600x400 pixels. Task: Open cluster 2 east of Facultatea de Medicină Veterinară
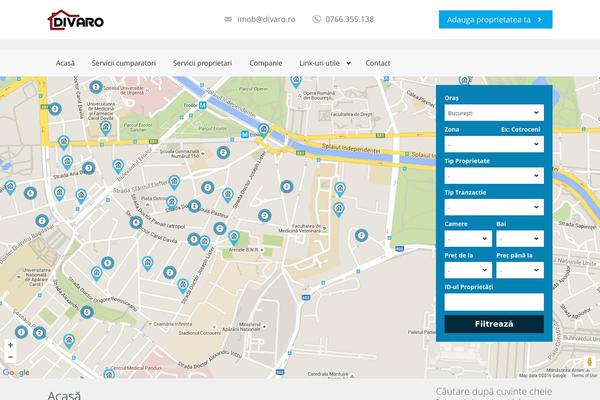(361, 235)
